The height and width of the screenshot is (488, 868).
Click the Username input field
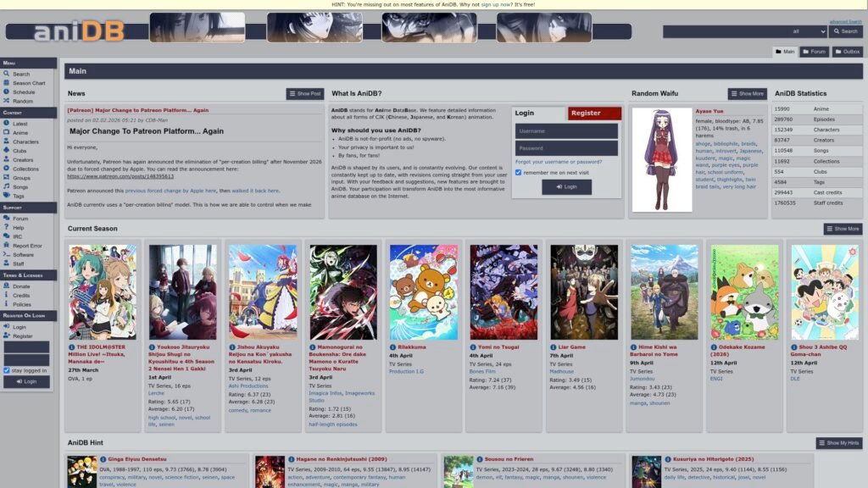click(566, 131)
